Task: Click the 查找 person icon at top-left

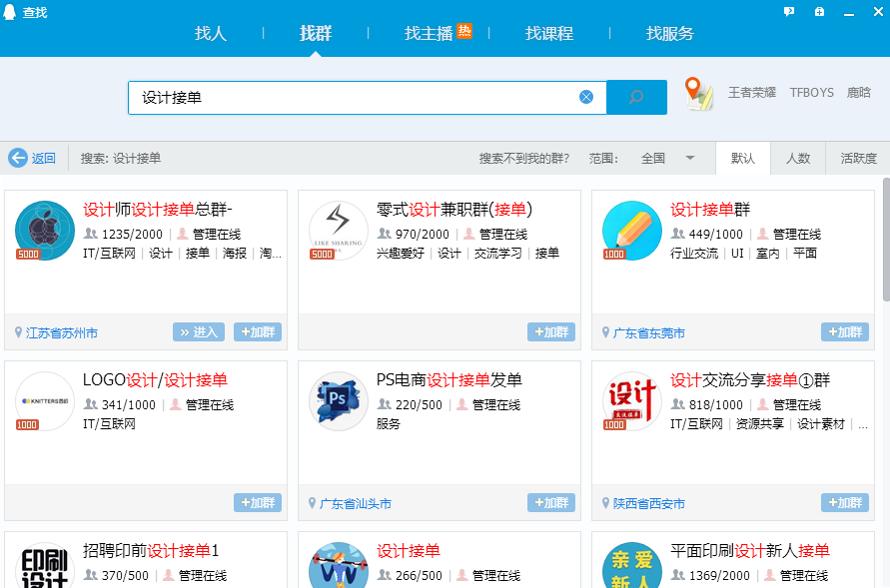Action: 9,10
